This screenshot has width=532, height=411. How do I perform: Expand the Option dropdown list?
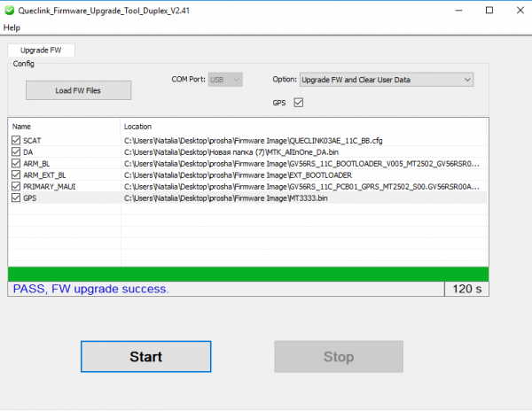pos(387,80)
